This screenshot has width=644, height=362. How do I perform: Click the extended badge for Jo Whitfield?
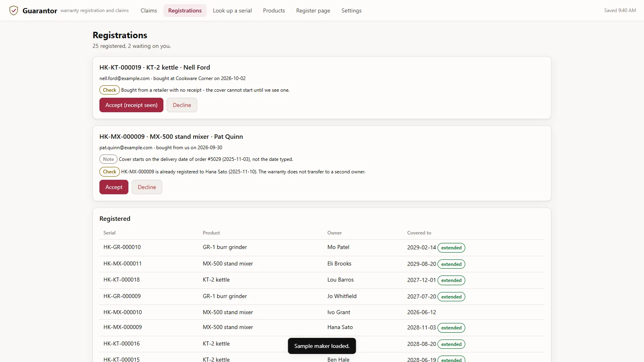click(451, 297)
